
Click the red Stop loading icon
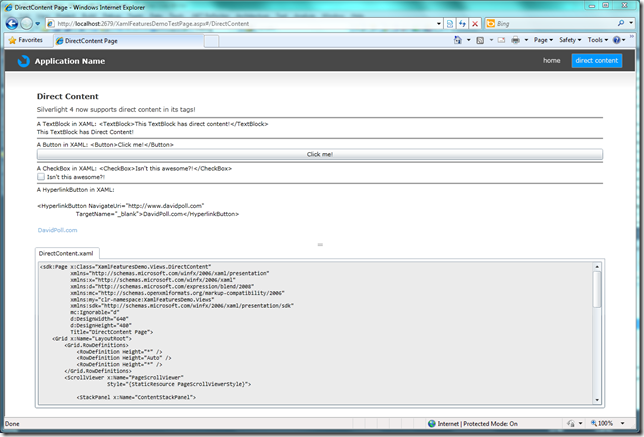(475, 24)
